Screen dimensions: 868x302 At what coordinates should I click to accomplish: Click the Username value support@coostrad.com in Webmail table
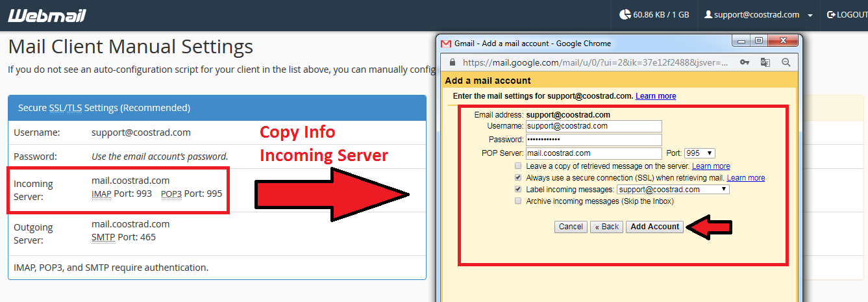pos(141,132)
